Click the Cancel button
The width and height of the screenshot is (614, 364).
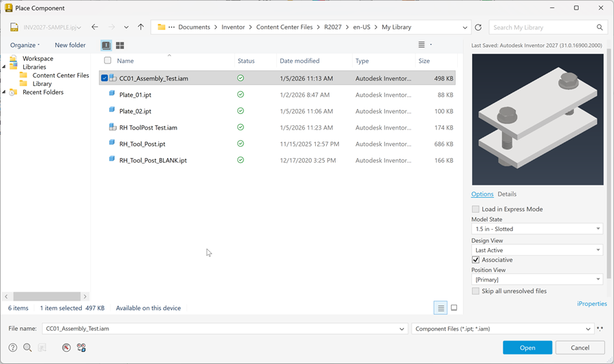point(580,348)
